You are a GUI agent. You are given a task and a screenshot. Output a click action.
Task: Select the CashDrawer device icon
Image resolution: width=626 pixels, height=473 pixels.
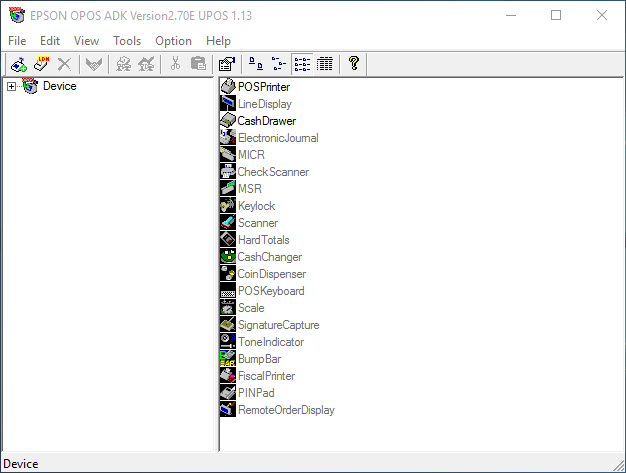pyautogui.click(x=228, y=121)
